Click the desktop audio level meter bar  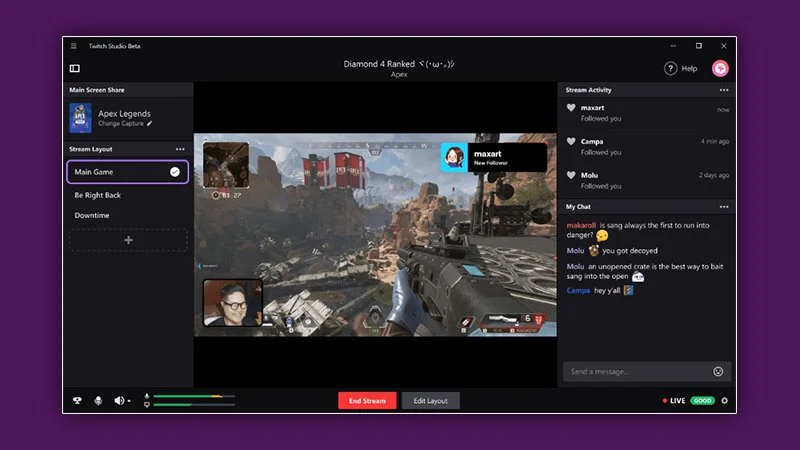tap(194, 405)
